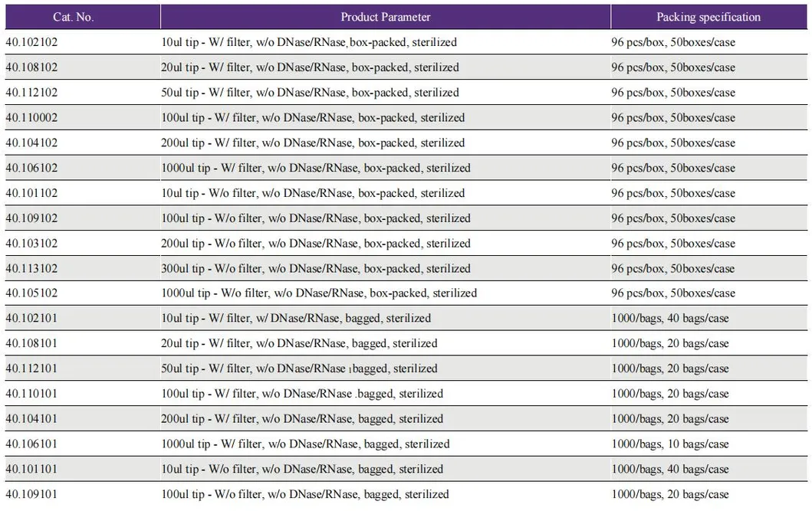Screen dimensions: 812x511
Task: Select 300ul tip W/o filter description
Action: click(316, 269)
